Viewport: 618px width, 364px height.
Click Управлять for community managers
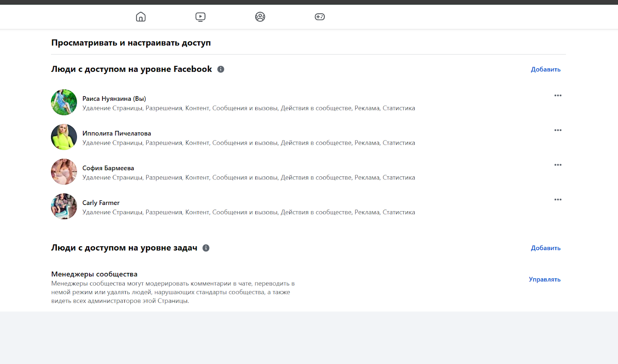coord(545,279)
